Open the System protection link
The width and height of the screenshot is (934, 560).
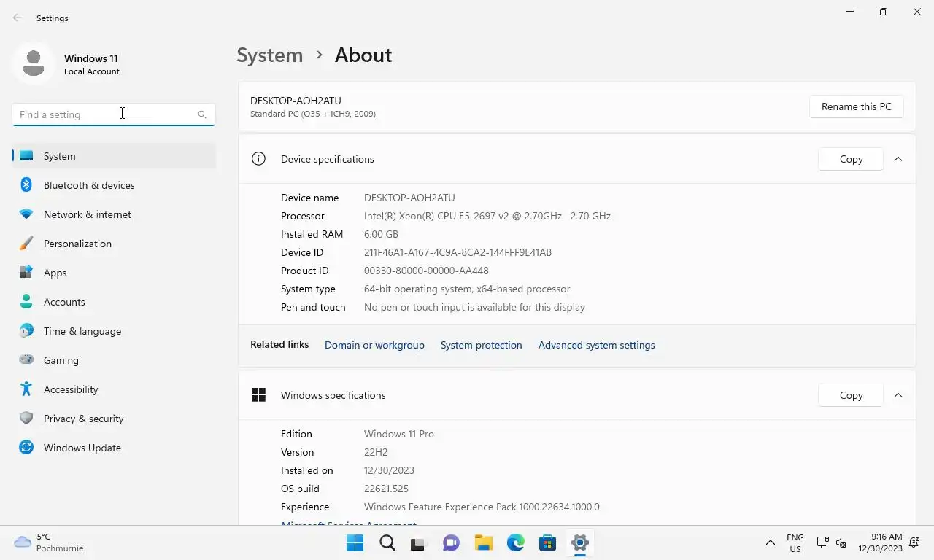481,345
